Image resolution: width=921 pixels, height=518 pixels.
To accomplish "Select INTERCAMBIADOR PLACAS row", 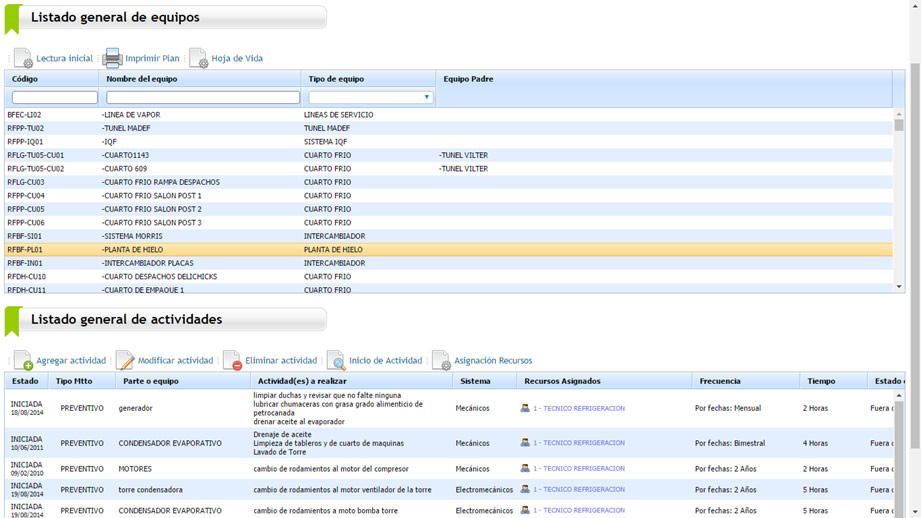I will coord(449,263).
